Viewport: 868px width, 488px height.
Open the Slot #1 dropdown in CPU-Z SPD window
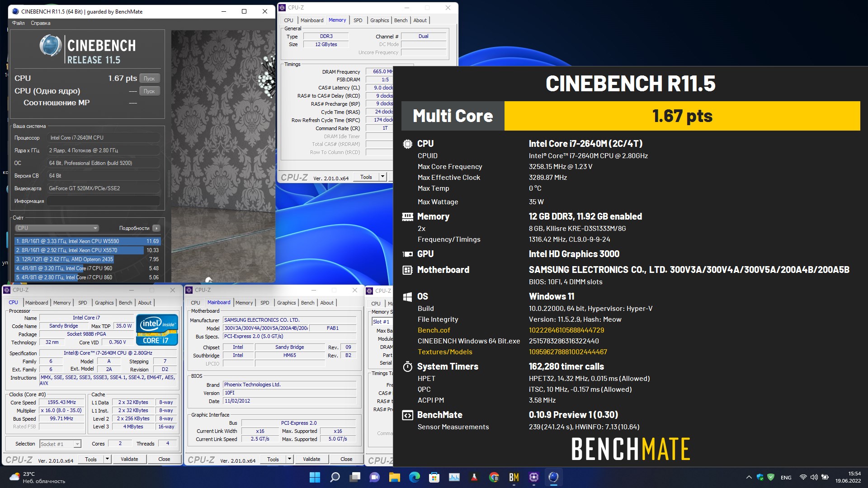tap(382, 322)
